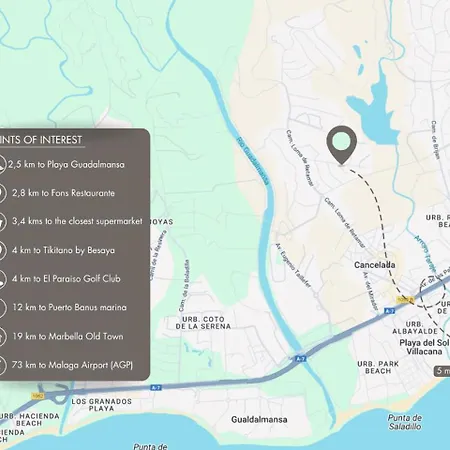Click the '5 m' distance badge at right edge
Viewport: 450px width, 450px height.
tap(442, 371)
